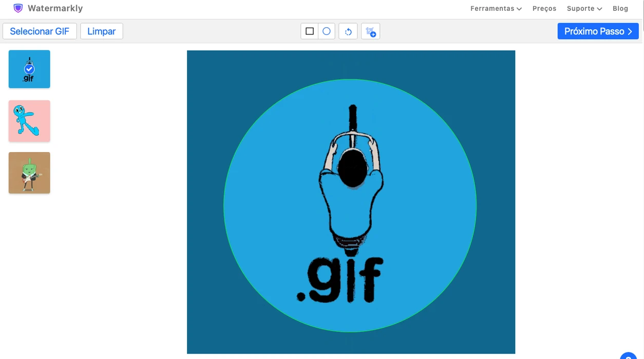Open the Preços page
This screenshot has width=644, height=359.
pyautogui.click(x=544, y=8)
